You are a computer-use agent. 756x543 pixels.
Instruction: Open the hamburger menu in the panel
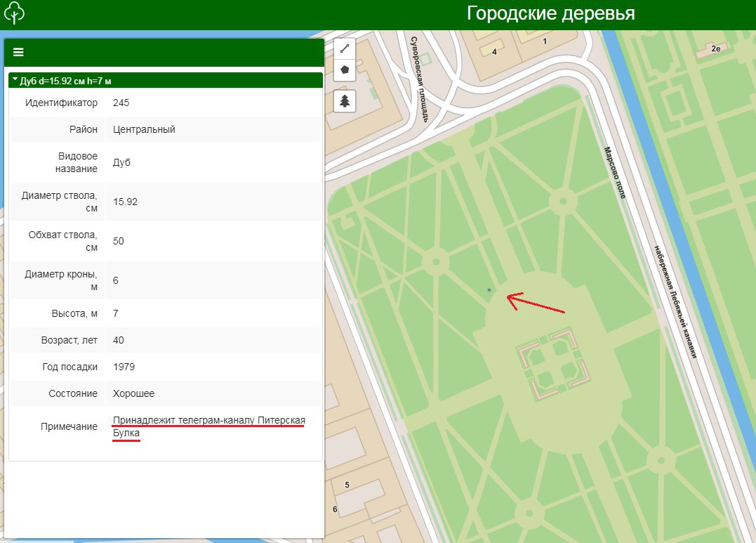19,52
